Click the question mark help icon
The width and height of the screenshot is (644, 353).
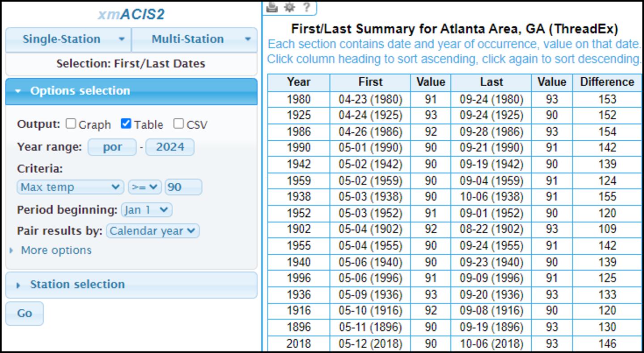coord(306,7)
